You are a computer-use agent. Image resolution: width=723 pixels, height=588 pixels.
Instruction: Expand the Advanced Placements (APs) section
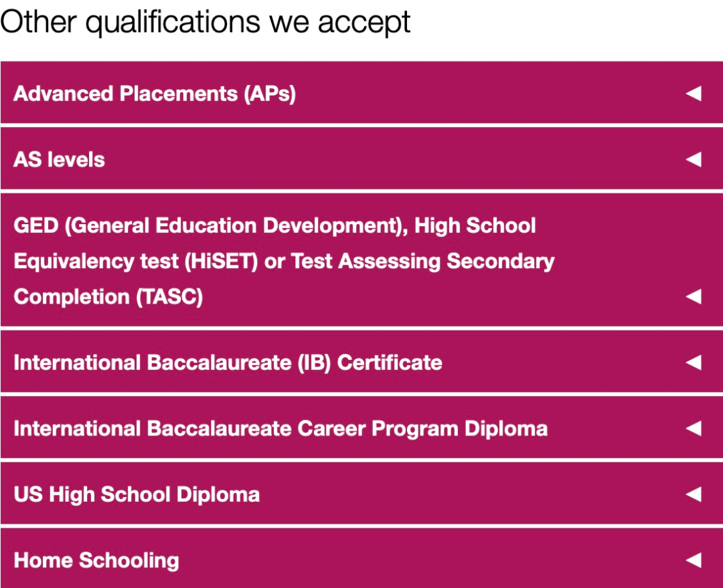pos(361,93)
